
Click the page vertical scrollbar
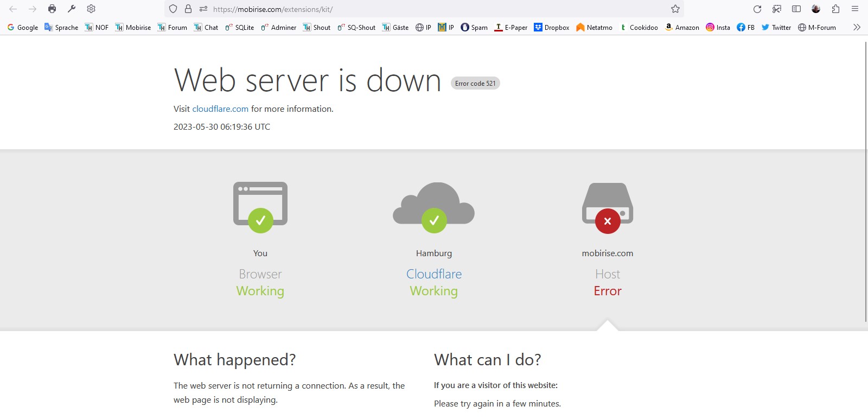(865, 179)
